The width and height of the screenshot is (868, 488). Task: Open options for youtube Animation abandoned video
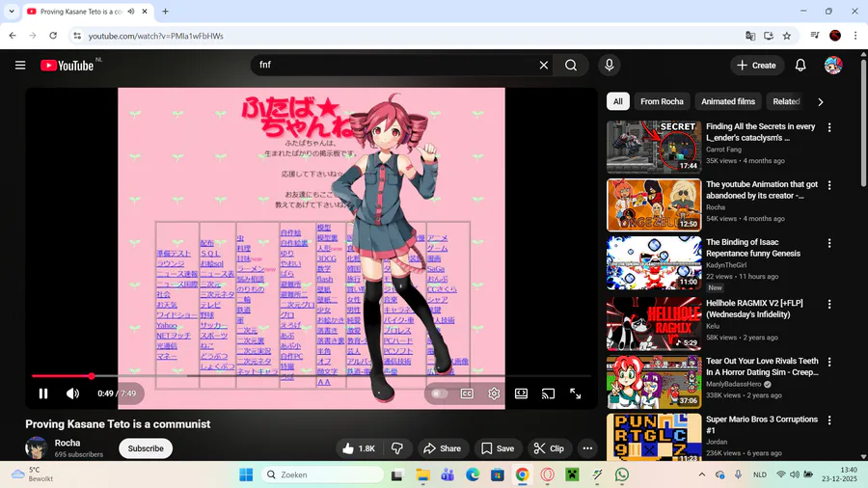point(829,185)
